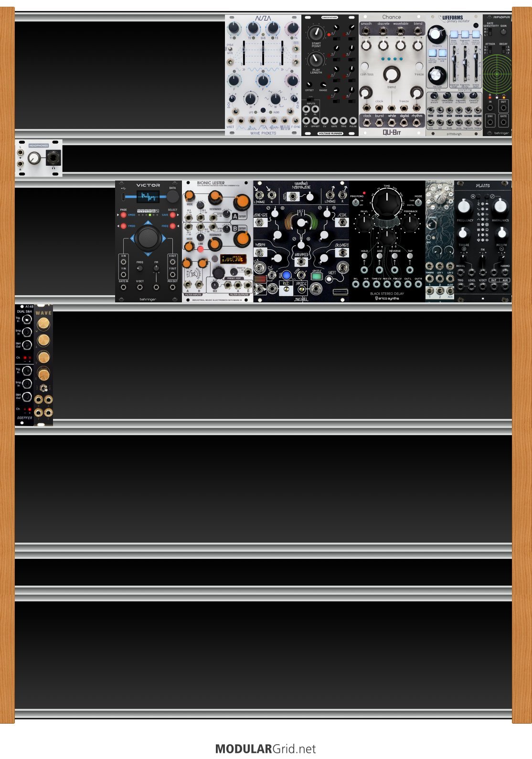Viewport: 532px width, 759px height.
Task: Click the Victor DATA knob
Action: pos(172,196)
